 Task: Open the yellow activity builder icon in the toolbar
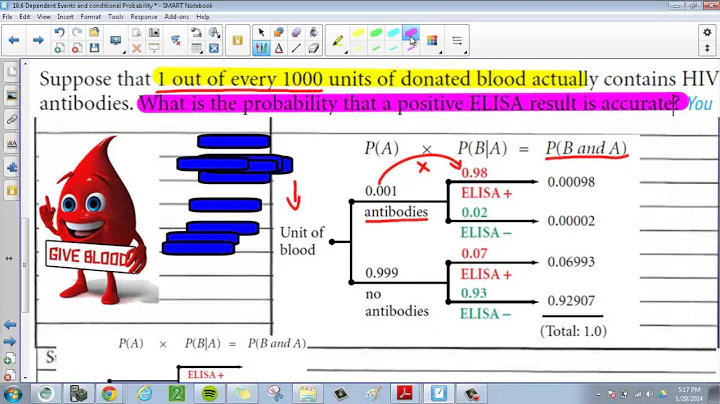point(237,40)
